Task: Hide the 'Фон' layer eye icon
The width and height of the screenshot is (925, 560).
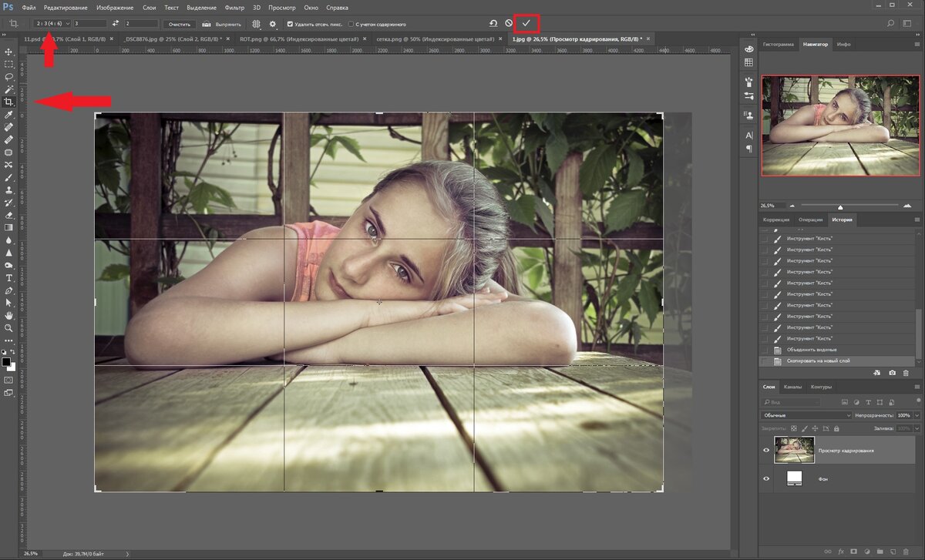Action: click(x=766, y=478)
